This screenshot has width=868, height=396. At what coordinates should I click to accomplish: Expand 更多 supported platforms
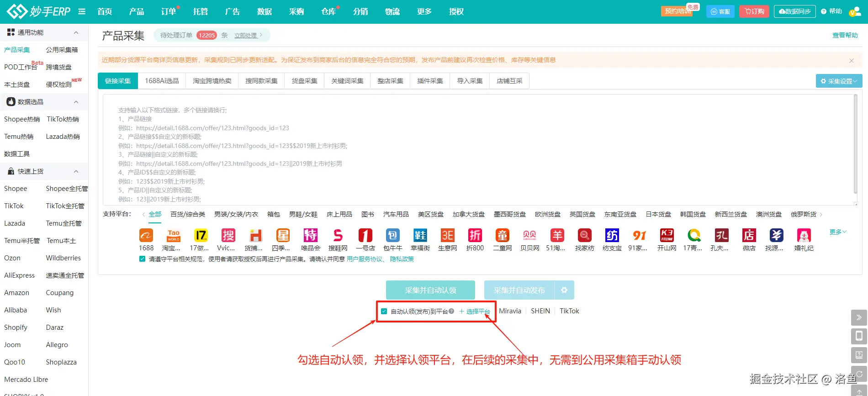838,232
